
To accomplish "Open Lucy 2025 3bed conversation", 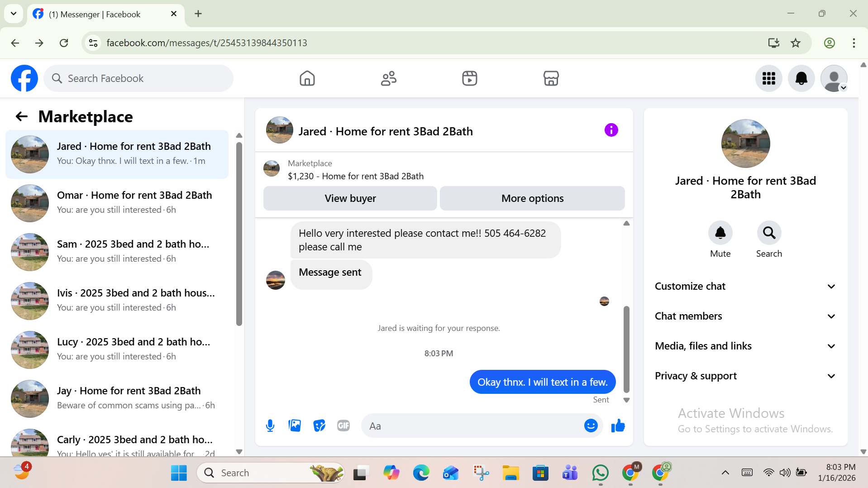I will (x=117, y=350).
